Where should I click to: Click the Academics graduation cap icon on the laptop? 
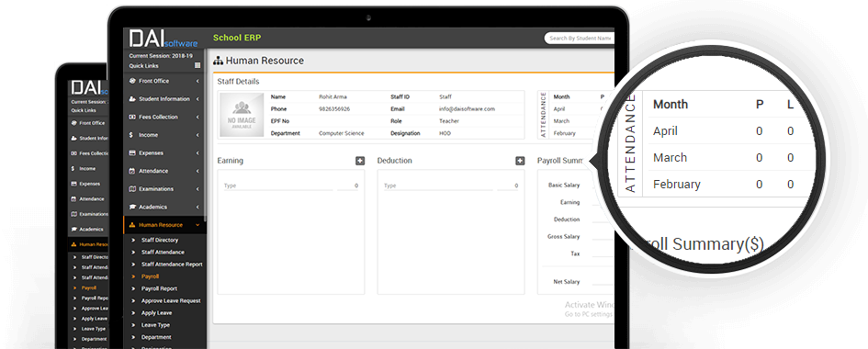pyautogui.click(x=132, y=207)
